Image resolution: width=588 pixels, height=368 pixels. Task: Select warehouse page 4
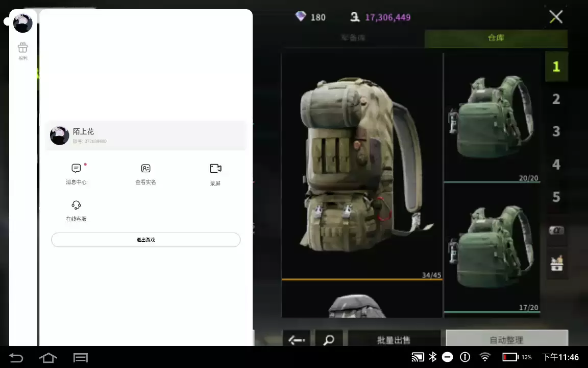click(x=556, y=165)
